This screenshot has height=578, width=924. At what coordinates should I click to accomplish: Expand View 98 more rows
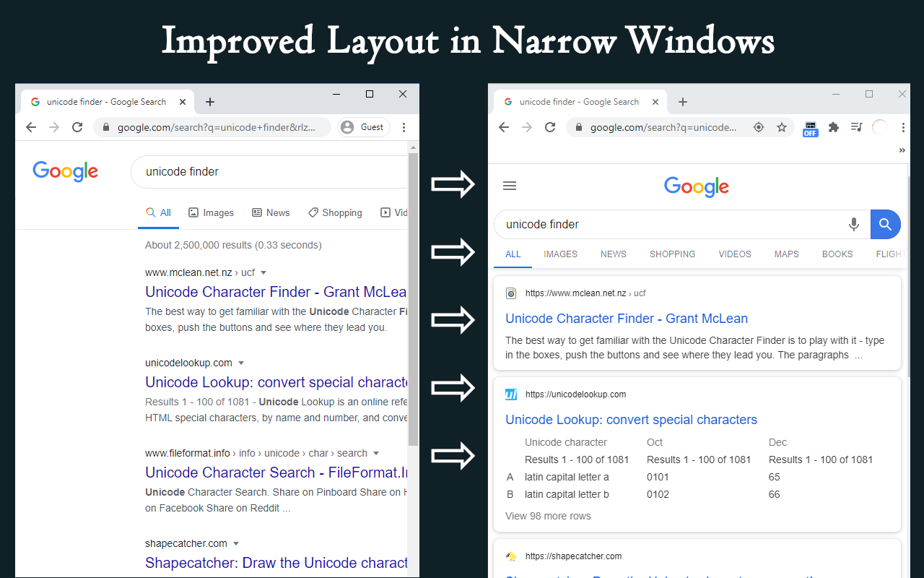tap(548, 516)
